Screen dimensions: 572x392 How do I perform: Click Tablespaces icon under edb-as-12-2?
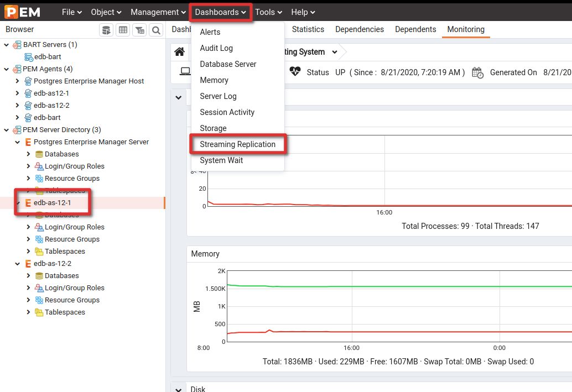(x=39, y=312)
